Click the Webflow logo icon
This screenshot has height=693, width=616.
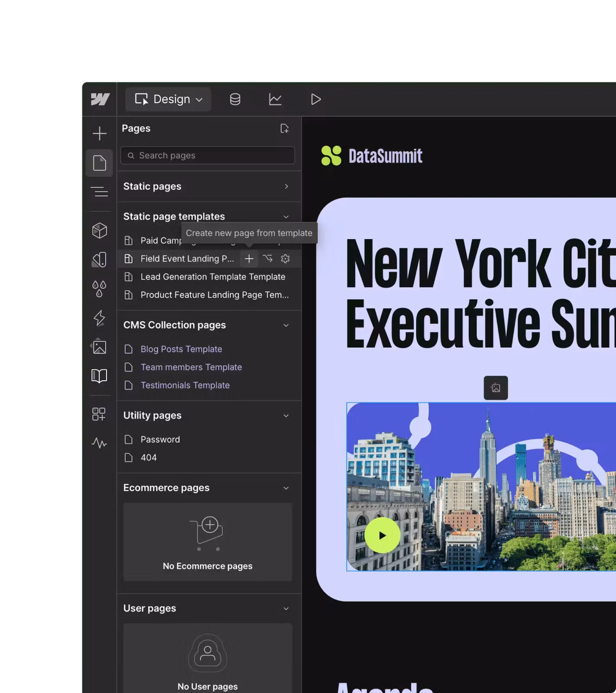click(100, 99)
